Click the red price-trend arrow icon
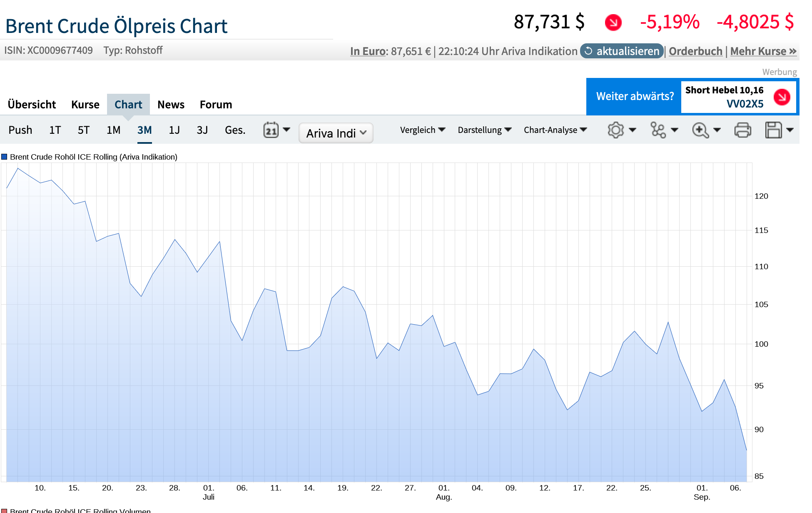The width and height of the screenshot is (812, 513). [613, 23]
